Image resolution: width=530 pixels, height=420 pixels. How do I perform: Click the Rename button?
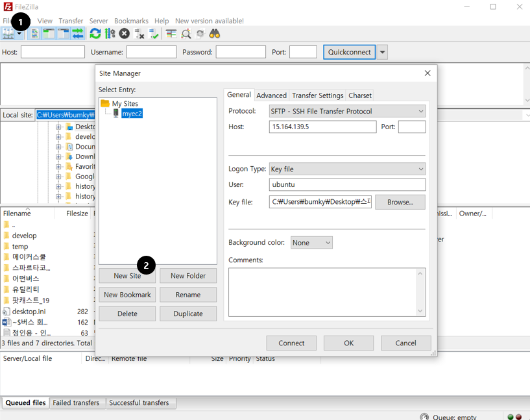coord(188,295)
